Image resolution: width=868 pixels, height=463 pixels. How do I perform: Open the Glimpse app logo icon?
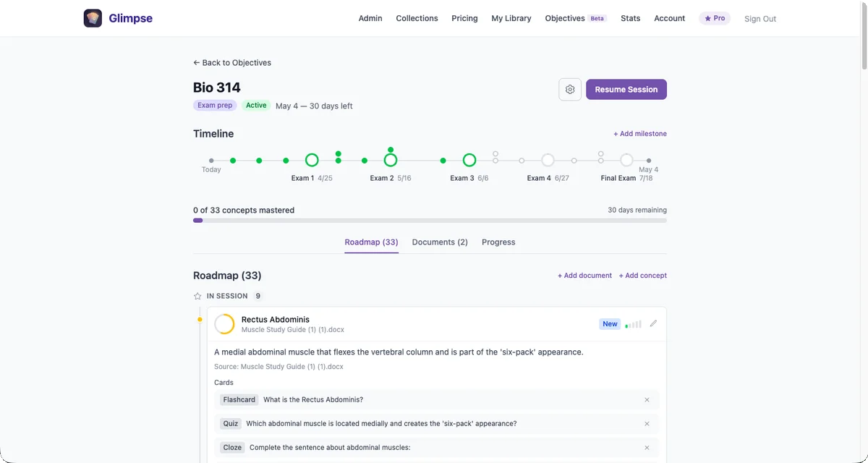(93, 17)
